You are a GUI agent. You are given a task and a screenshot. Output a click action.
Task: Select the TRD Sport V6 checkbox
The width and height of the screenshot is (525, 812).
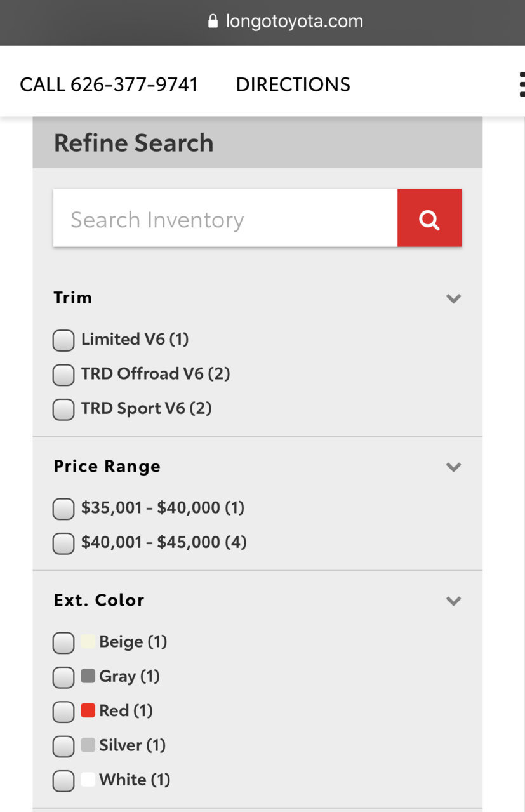[x=63, y=409]
